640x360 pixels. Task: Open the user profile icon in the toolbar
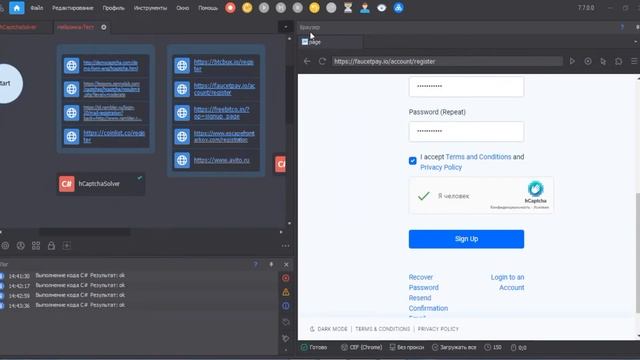pos(364,8)
